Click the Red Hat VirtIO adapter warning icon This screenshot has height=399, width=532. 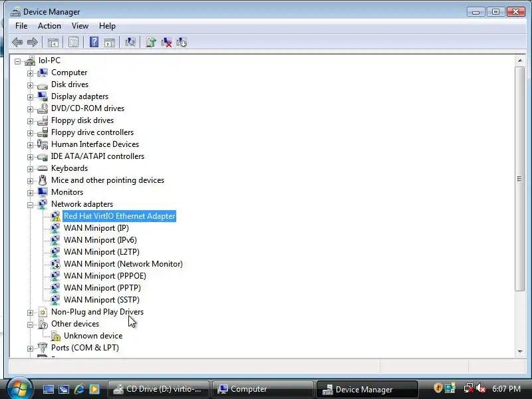(x=55, y=216)
